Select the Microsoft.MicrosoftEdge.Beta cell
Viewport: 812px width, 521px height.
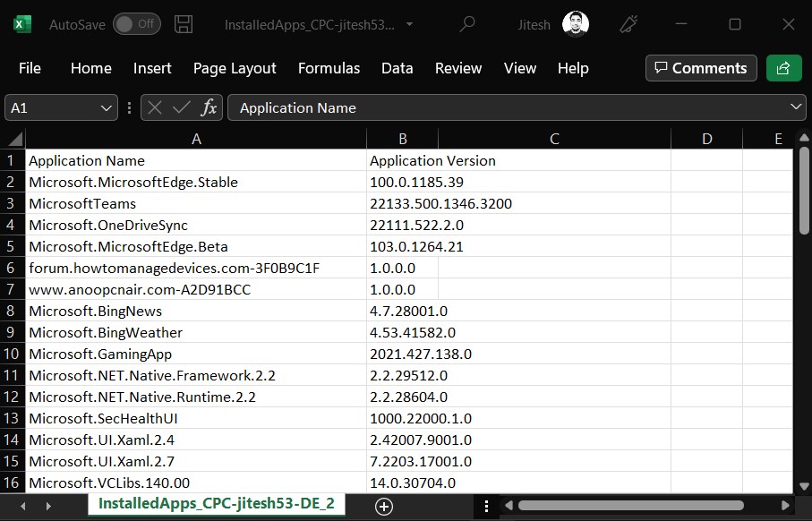click(196, 246)
